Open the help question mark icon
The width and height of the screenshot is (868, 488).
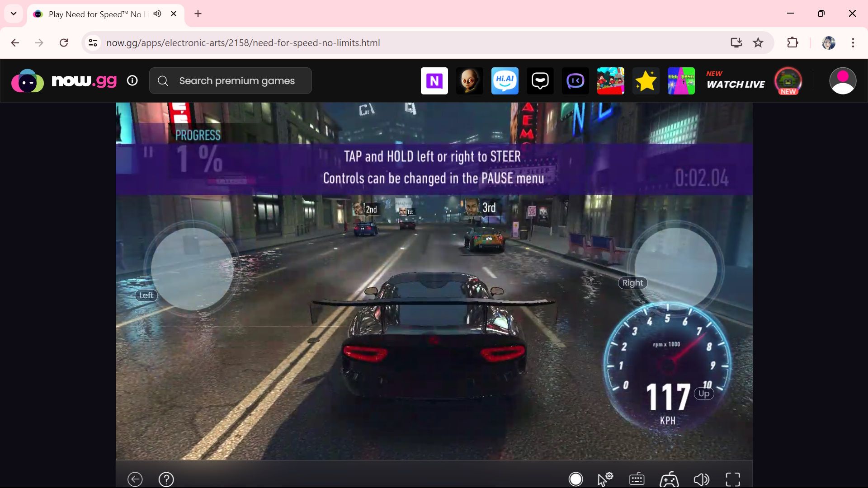tap(166, 479)
